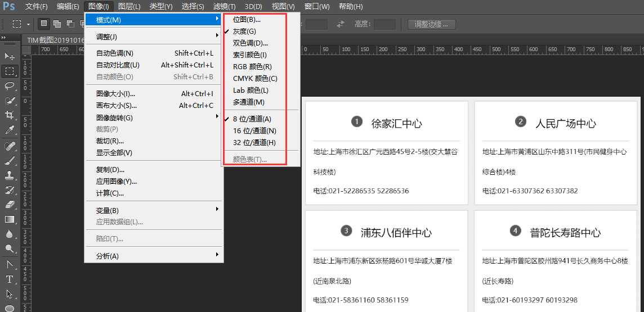Image resolution: width=644 pixels, height=312 pixels.
Task: Choose 应用图像(Y)... menu item
Action: pos(154,181)
